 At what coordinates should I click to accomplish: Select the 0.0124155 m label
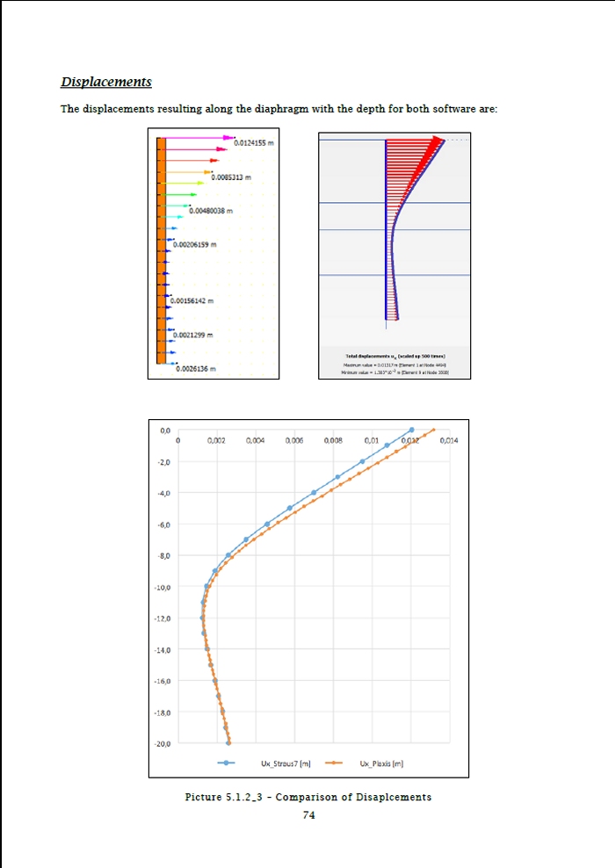pyautogui.click(x=254, y=142)
